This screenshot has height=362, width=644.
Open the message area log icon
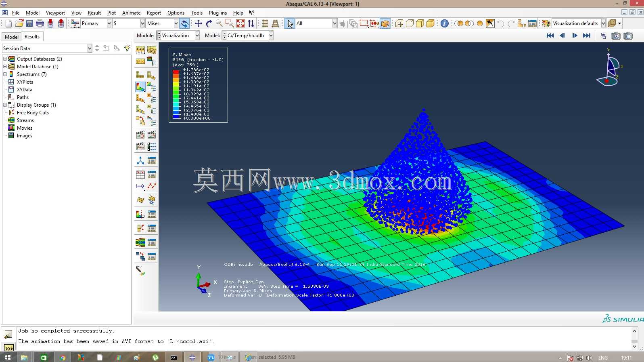[8, 335]
